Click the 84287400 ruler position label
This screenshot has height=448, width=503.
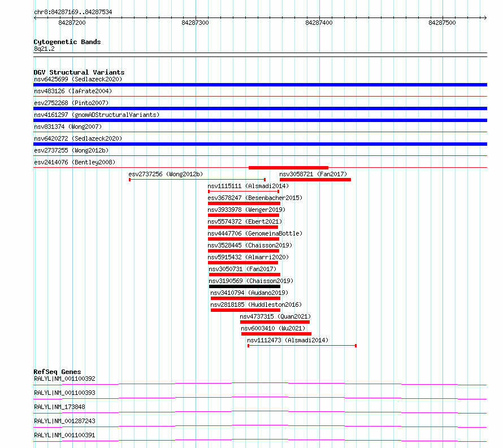319,23
